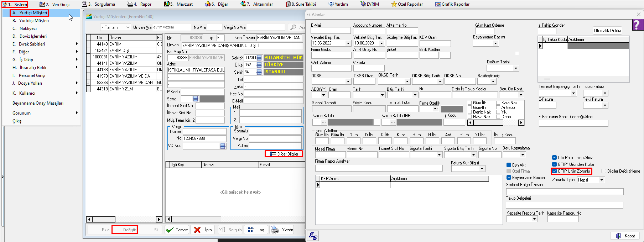Open the 8. Süre Takibi menu

coord(301,4)
